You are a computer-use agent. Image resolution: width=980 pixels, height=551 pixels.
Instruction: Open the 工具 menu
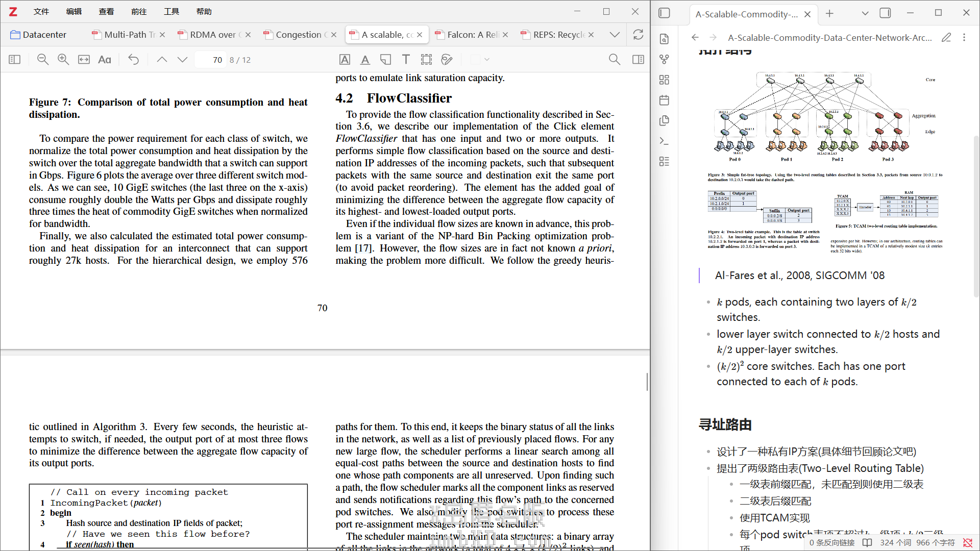pos(171,11)
